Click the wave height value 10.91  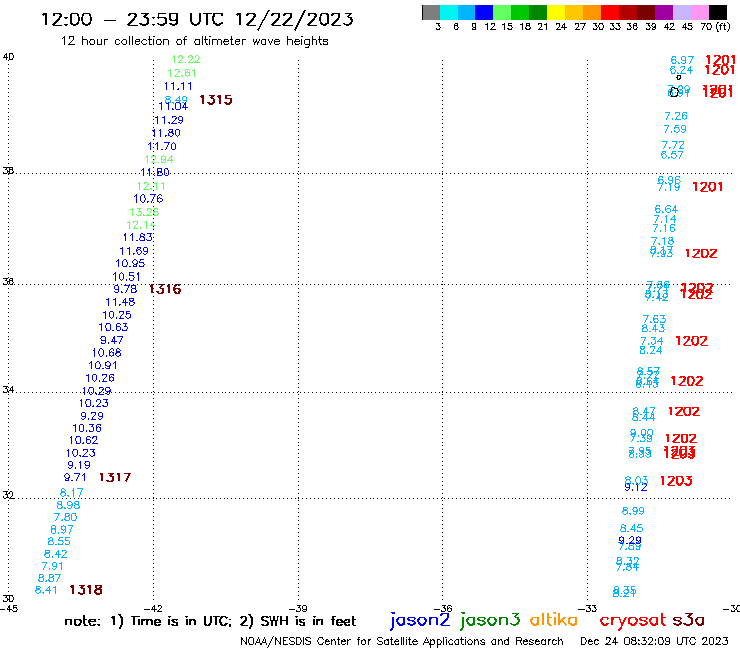pos(103,365)
